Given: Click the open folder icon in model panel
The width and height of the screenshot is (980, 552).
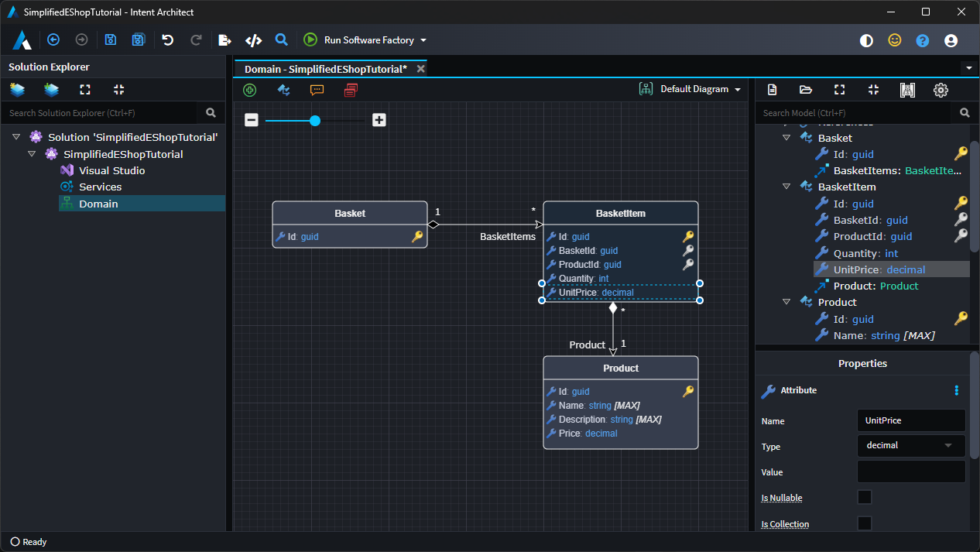Looking at the screenshot, I should [806, 90].
